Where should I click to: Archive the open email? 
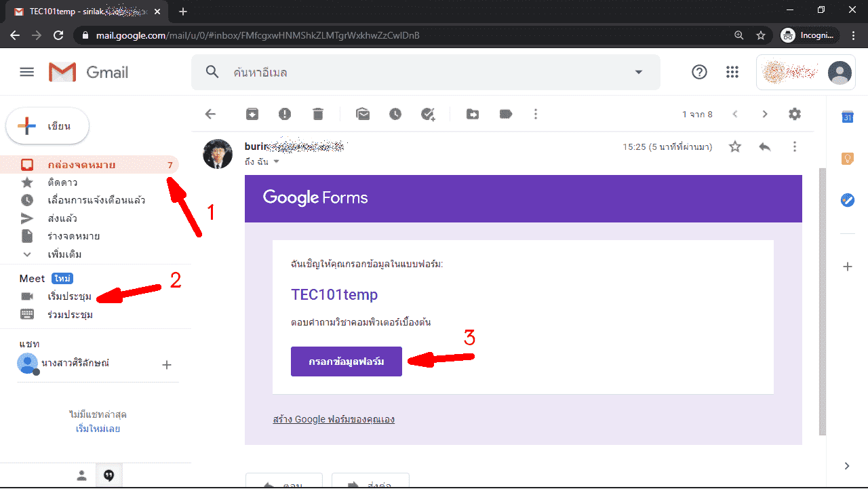coord(252,114)
